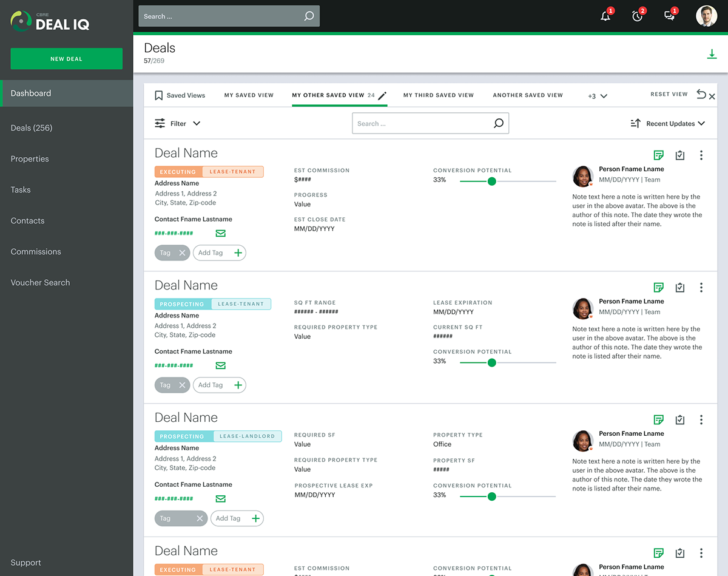Open Deal Name title of Lease-Landlord deal

pos(186,418)
